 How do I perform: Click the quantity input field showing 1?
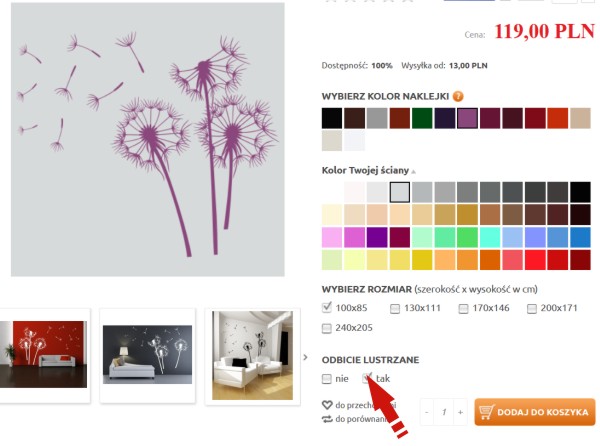443,412
